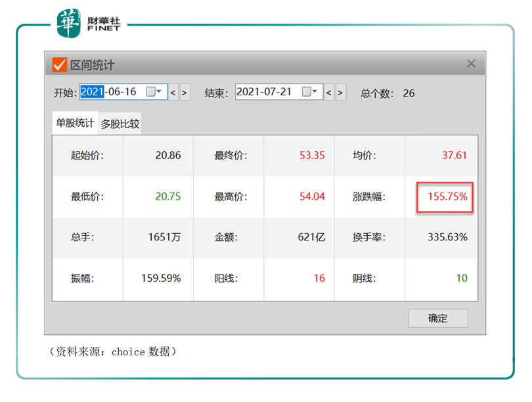Click the 总个数 count 26
The width and height of the screenshot is (532, 402).
click(409, 93)
